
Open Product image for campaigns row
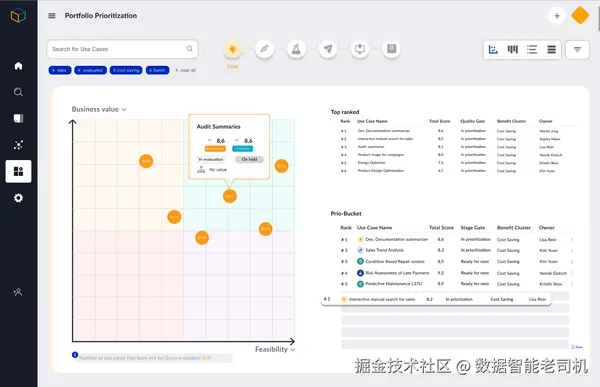click(457, 155)
